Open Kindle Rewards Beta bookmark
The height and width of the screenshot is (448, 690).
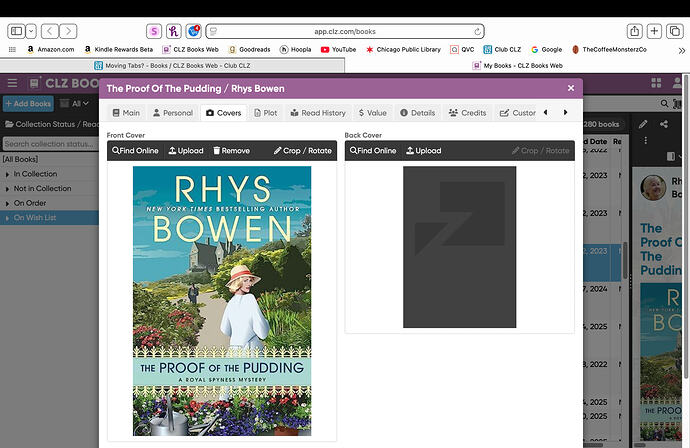tap(118, 50)
